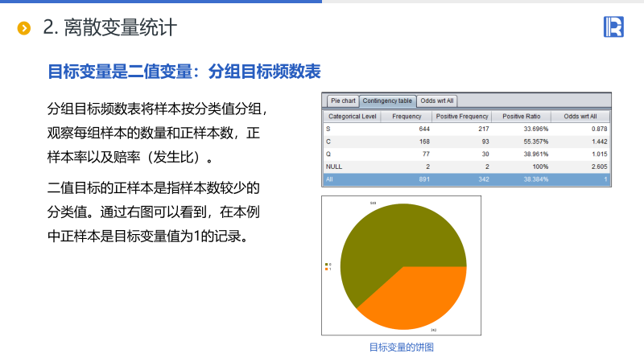Switch to the Pie chart tab

pyautogui.click(x=343, y=101)
